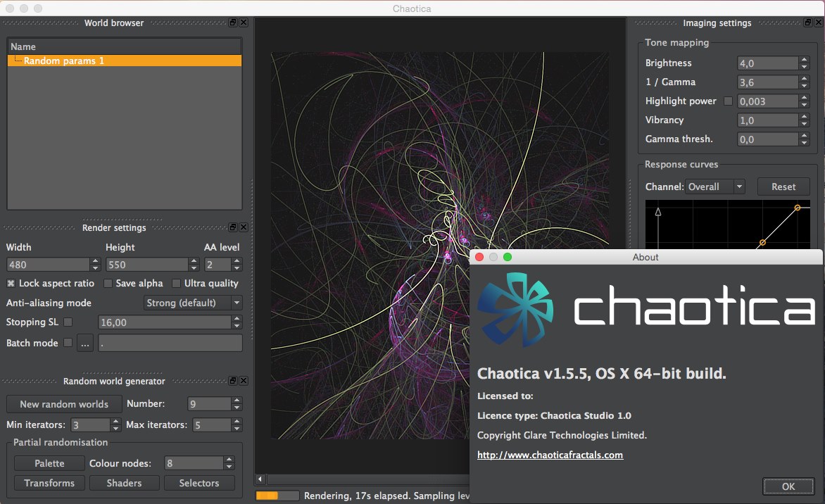825x504 pixels.
Task: Click the Brightness value field
Action: (768, 63)
